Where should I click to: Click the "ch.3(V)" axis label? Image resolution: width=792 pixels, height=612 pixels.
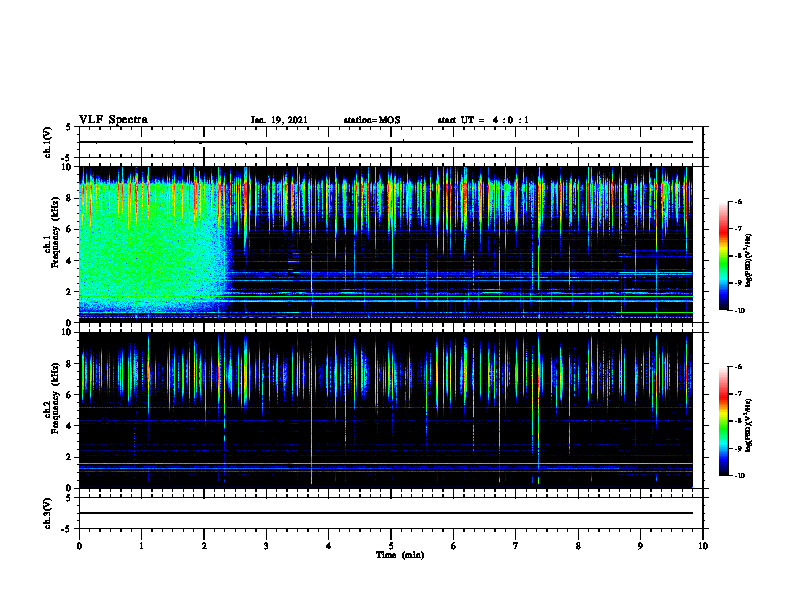tap(47, 513)
